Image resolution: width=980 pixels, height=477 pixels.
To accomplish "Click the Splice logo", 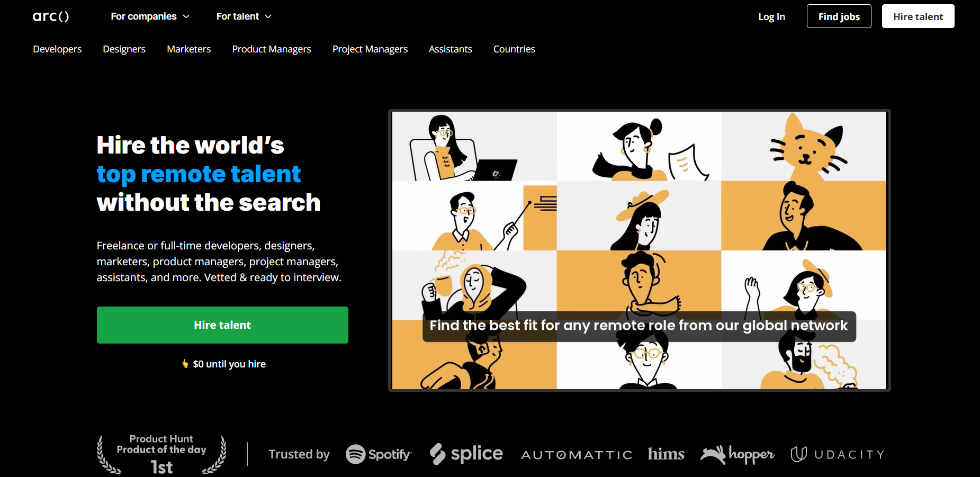I will (x=466, y=454).
